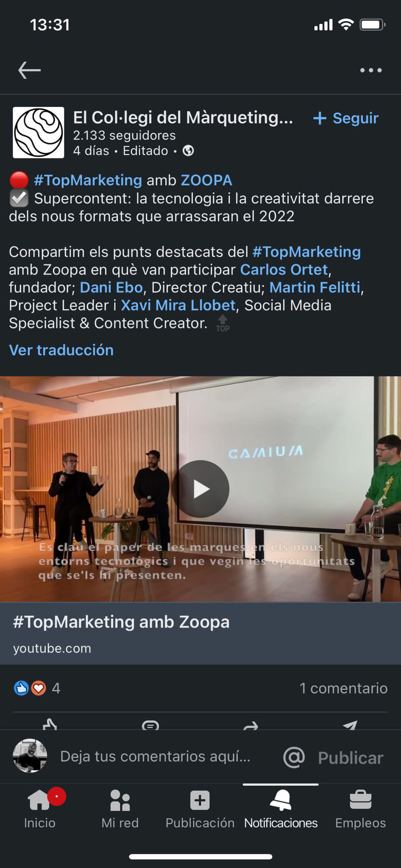Focus the Deja tus comentarios aquí field
Viewport: 401px width, 868px height.
(x=156, y=757)
